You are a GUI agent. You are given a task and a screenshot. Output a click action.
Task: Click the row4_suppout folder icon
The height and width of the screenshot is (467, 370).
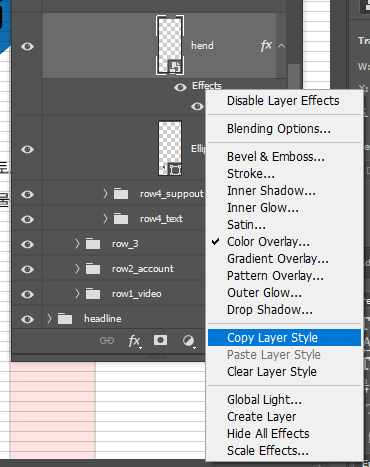pyautogui.click(x=121, y=194)
